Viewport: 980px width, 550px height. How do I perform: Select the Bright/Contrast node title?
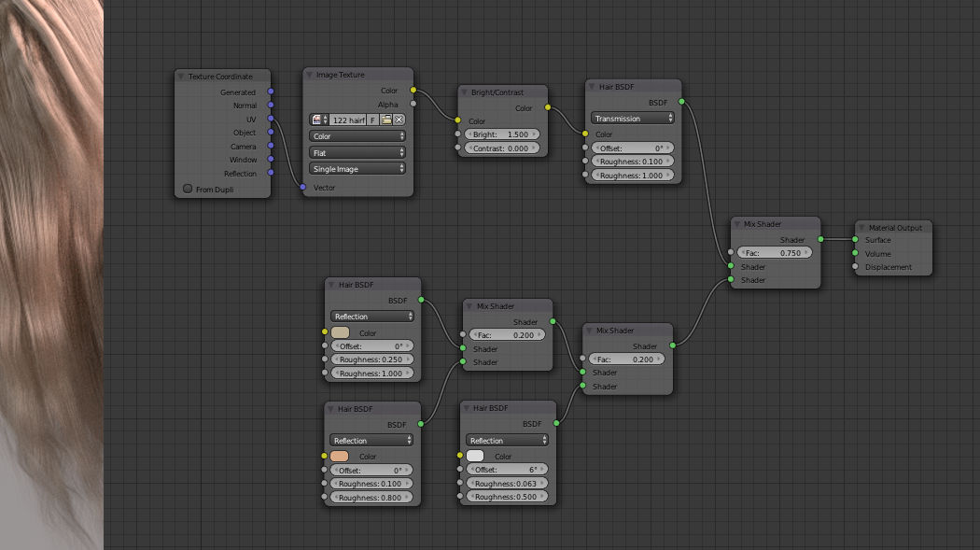(497, 92)
